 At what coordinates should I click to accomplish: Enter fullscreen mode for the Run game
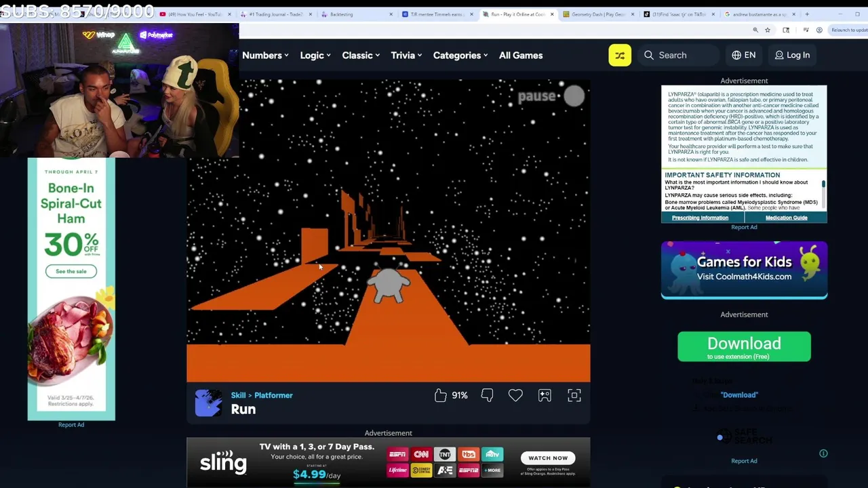tap(574, 395)
